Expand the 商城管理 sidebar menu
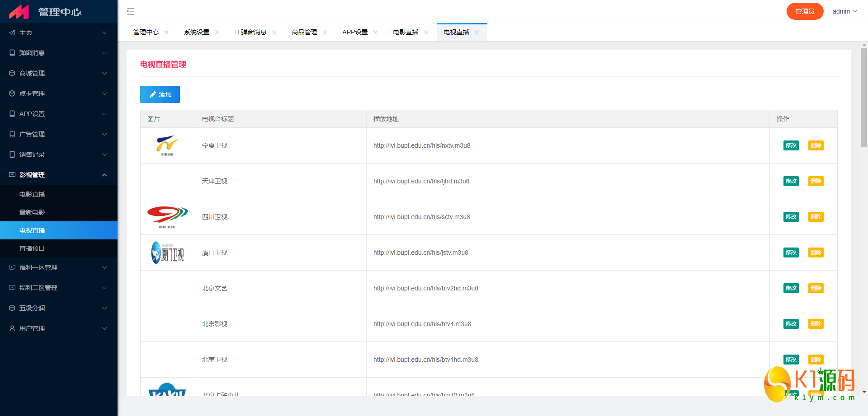868x416 pixels. [59, 73]
